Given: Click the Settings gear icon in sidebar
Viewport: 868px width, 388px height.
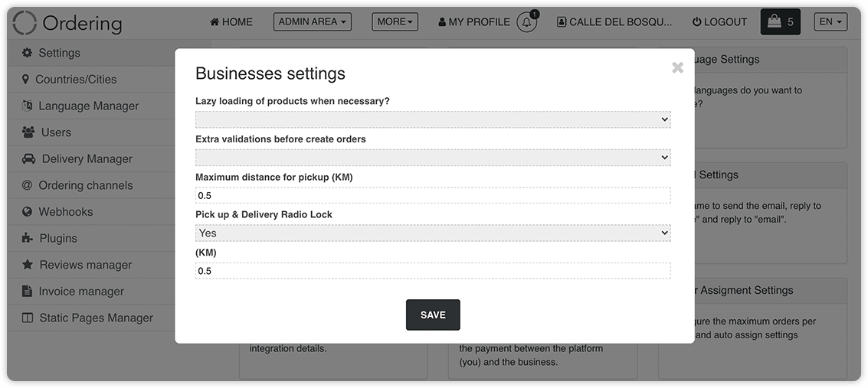Looking at the screenshot, I should [x=27, y=53].
